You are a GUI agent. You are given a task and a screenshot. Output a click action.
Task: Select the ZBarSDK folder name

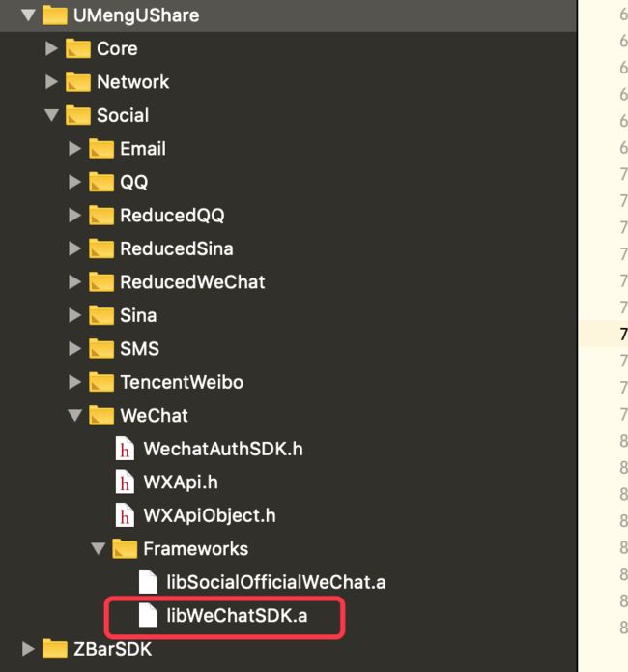click(113, 649)
